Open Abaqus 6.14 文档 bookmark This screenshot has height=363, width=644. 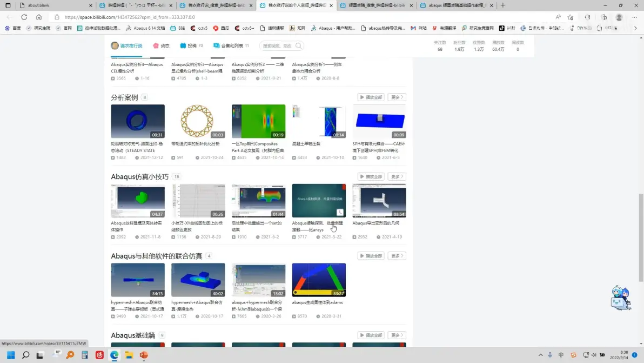(145, 28)
